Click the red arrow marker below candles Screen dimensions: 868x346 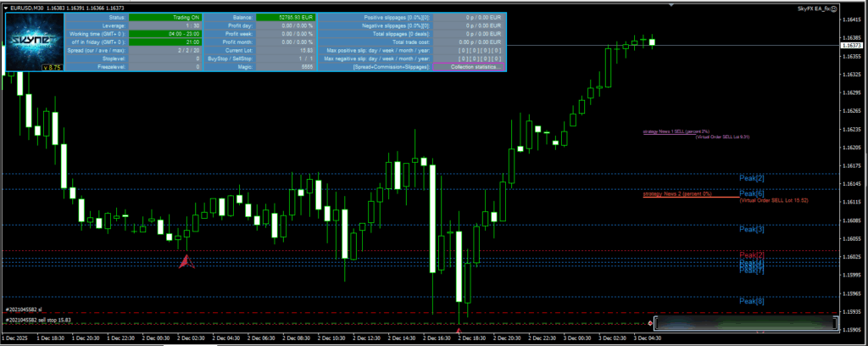(x=186, y=263)
